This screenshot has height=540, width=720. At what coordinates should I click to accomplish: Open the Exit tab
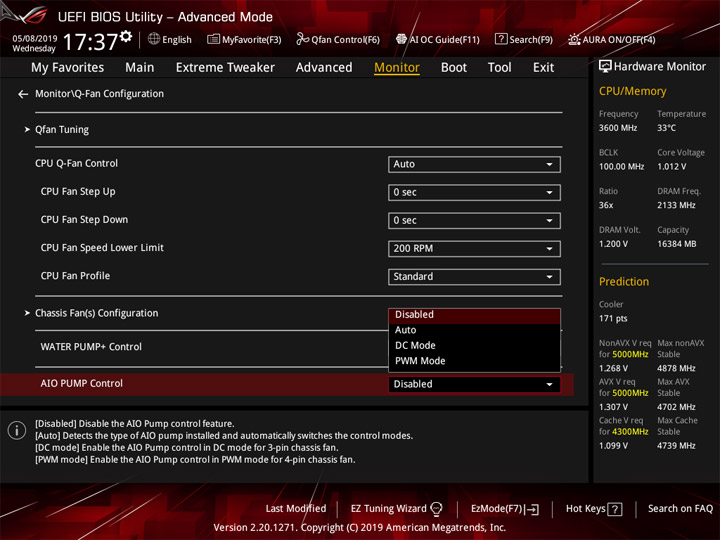tap(543, 68)
